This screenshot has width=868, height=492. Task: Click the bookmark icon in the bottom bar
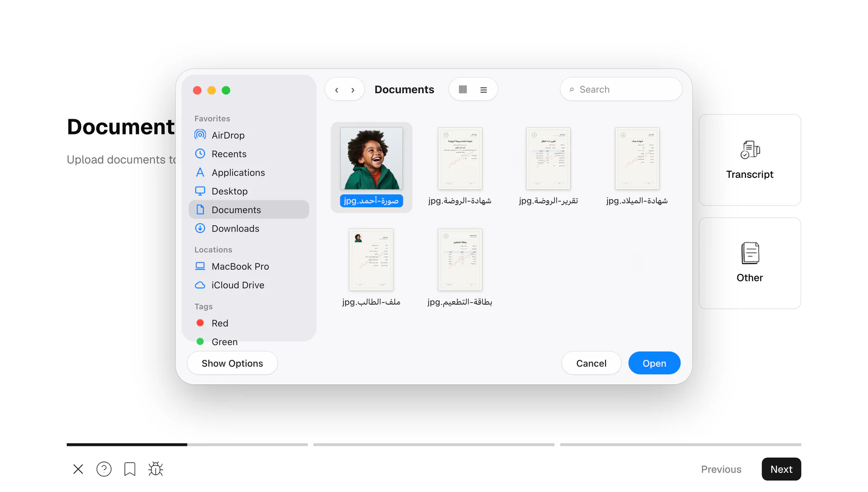coord(130,469)
